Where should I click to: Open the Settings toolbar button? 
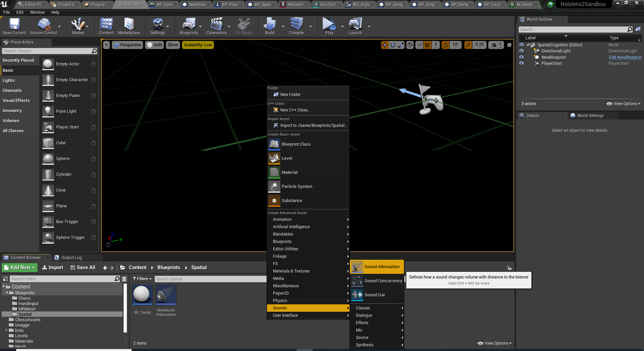(x=158, y=26)
